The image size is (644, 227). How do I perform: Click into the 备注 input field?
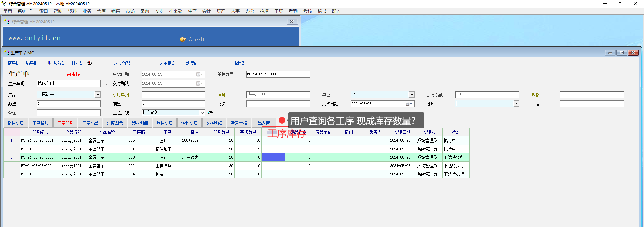(x=68, y=113)
